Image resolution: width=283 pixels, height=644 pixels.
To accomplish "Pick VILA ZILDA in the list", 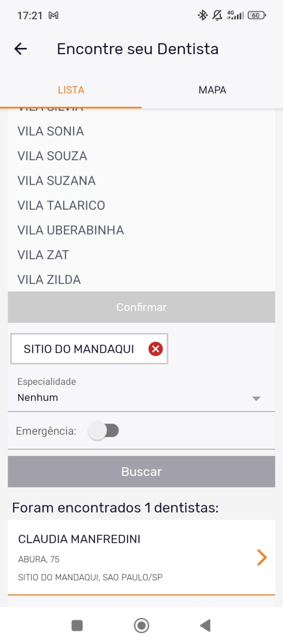I will pos(49,280).
